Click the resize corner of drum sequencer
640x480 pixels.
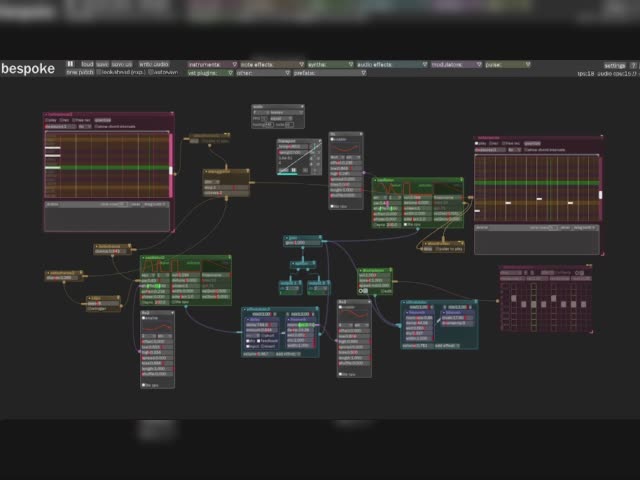coord(590,332)
